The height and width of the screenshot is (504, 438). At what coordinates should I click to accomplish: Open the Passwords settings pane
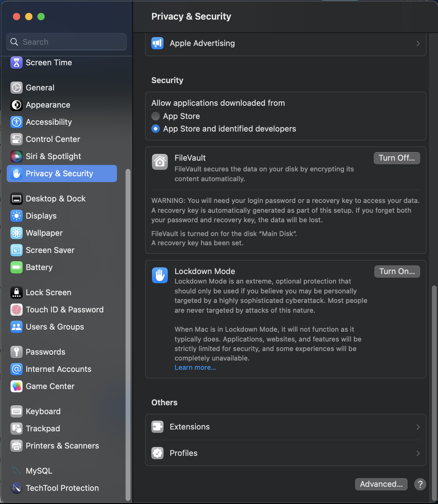point(62,352)
